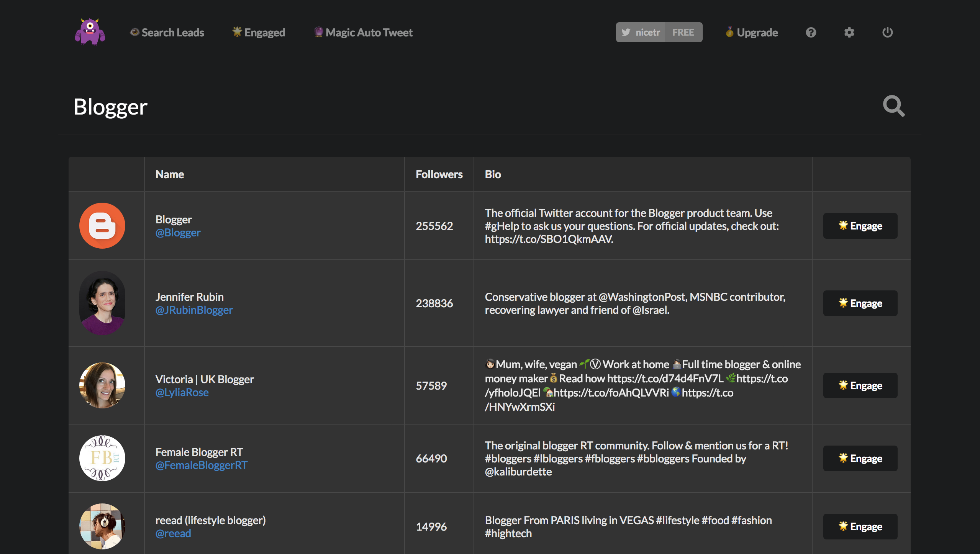
Task: Open the @JRubinBlogger handle link
Action: [x=194, y=310]
